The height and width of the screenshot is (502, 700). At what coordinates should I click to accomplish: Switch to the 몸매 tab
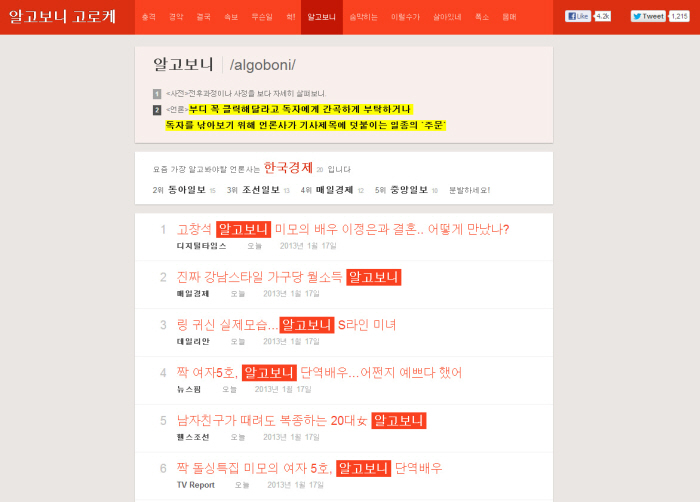coord(509,17)
